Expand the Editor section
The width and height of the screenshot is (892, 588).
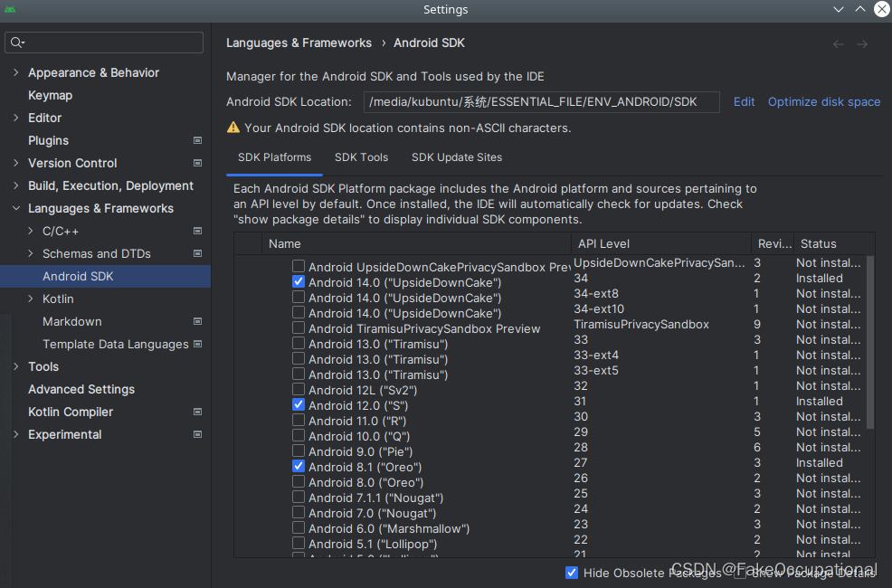[16, 118]
